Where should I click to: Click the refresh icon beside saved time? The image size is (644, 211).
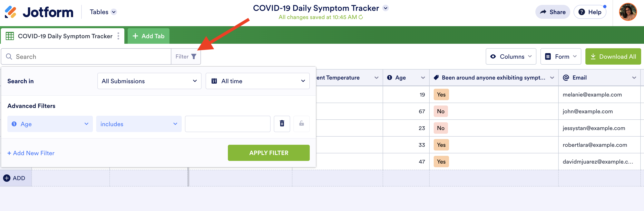(361, 17)
